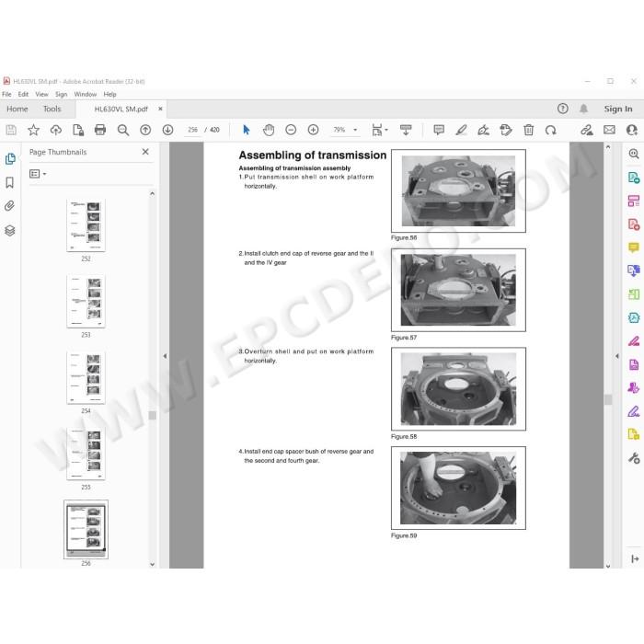Add the file to starred favorites

33,131
